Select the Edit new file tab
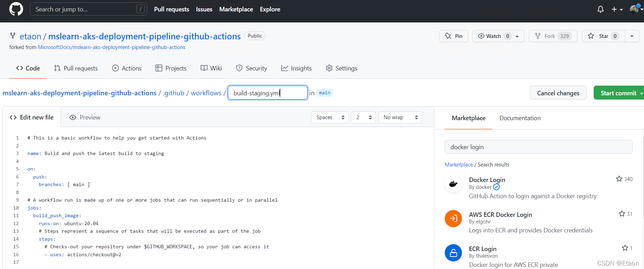The width and height of the screenshot is (644, 269). pyautogui.click(x=32, y=117)
